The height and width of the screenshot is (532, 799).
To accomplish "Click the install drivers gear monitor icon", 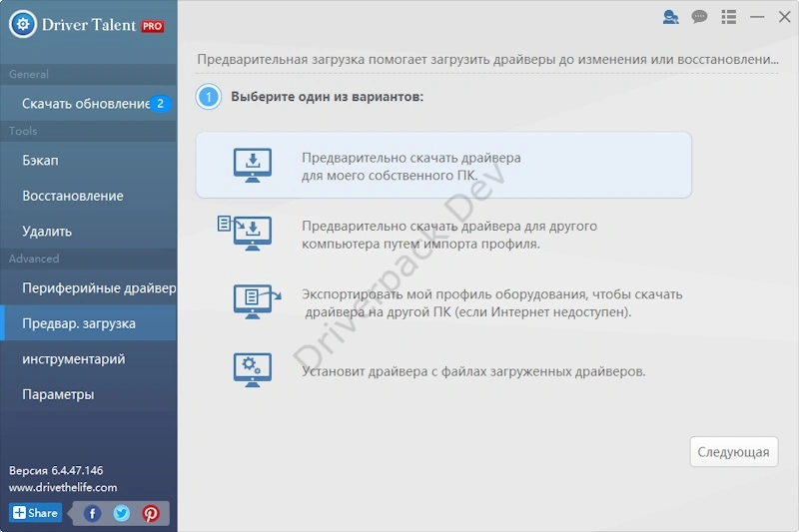I will point(253,370).
